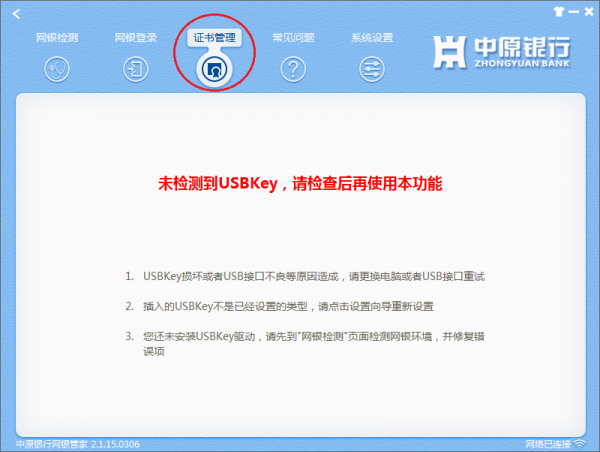Switch to the 系统设置 tab label

click(x=372, y=38)
